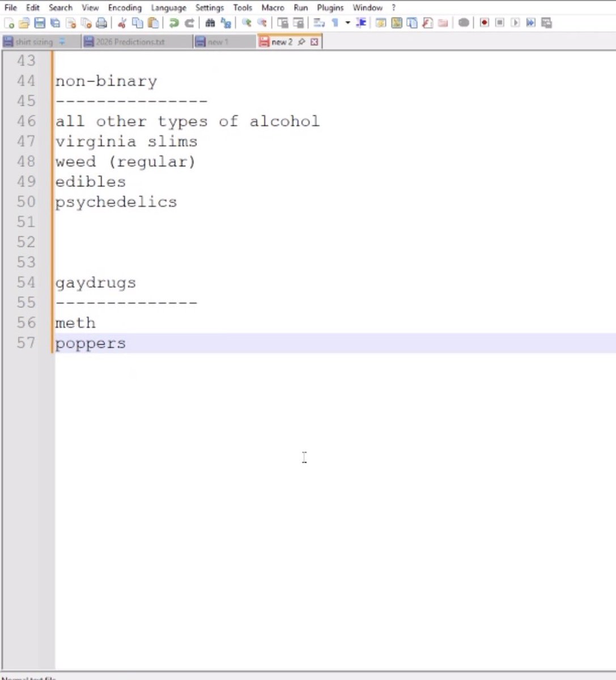Open the Language menu
This screenshot has width=616, height=680.
[x=168, y=8]
